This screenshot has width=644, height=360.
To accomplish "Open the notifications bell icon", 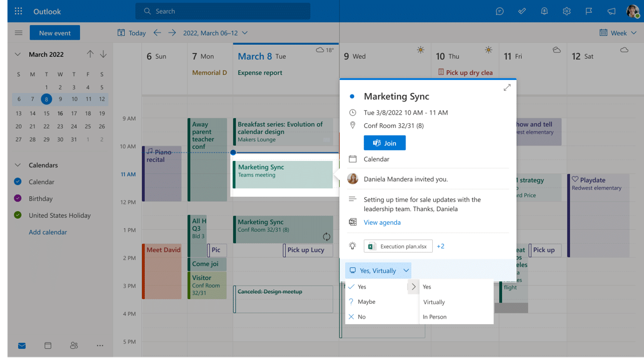I will [544, 11].
